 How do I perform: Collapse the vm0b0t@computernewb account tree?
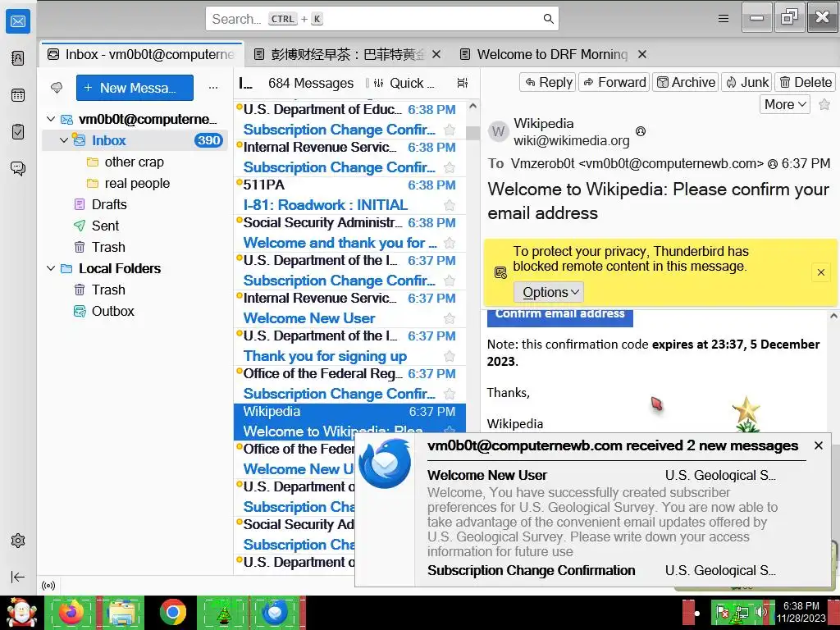point(51,119)
